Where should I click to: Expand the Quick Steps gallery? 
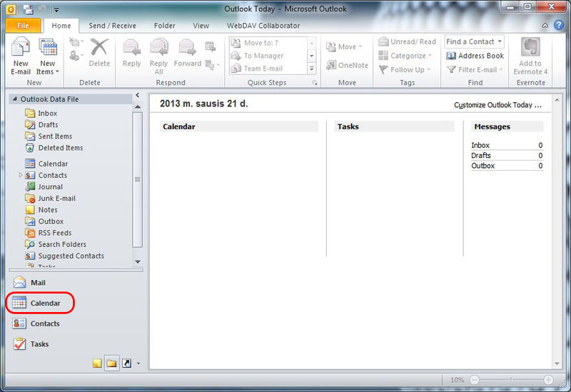pyautogui.click(x=312, y=69)
